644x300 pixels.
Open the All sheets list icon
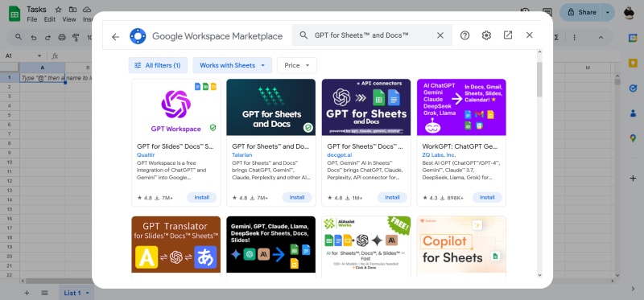click(x=44, y=293)
